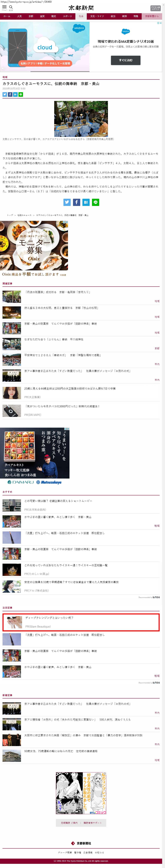Viewport: 165px width, 868px height.
Task: Click large Hatena bookmark icon below article
Action: click(x=86, y=202)
